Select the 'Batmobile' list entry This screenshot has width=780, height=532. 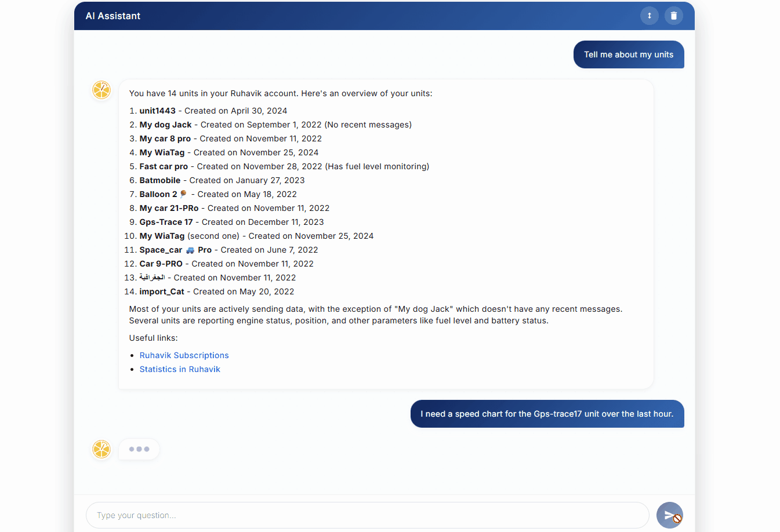[x=222, y=180]
